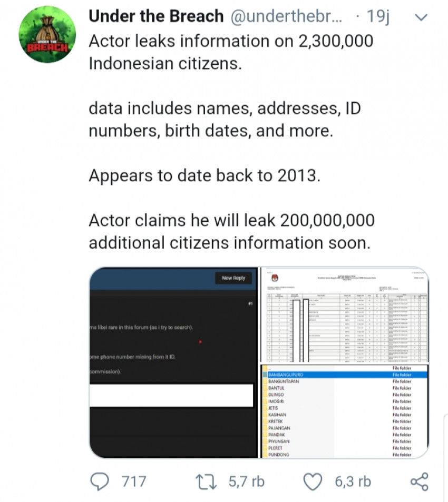
Task: Select the BAMBANGLIPURO folder row
Action: [x=345, y=375]
